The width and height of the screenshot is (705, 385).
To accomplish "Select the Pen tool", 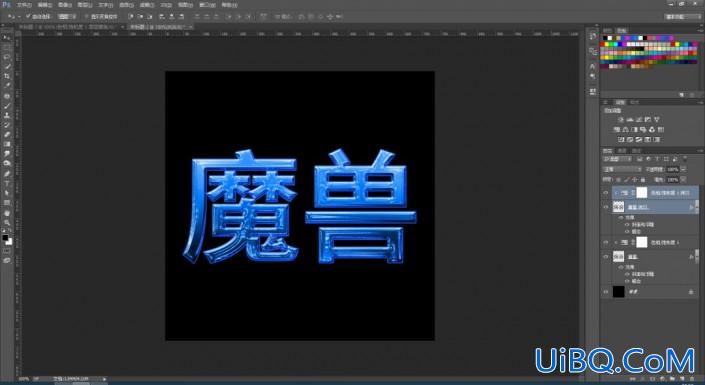I will (7, 174).
